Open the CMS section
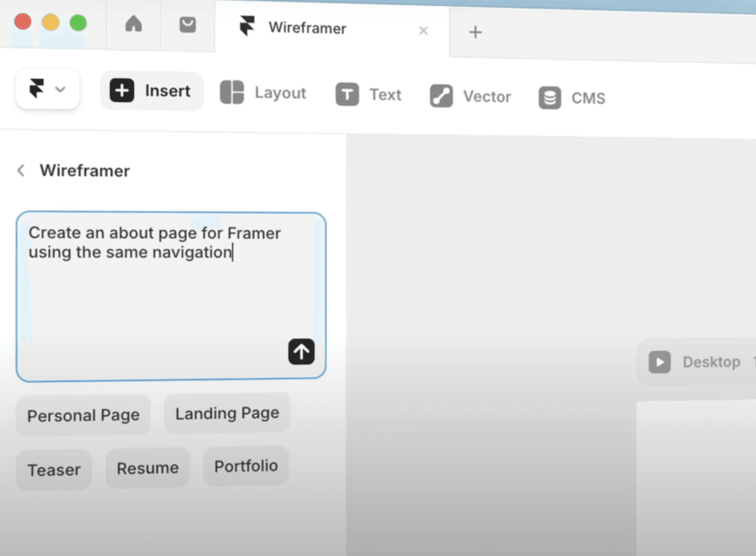The image size is (756, 556). [572, 98]
